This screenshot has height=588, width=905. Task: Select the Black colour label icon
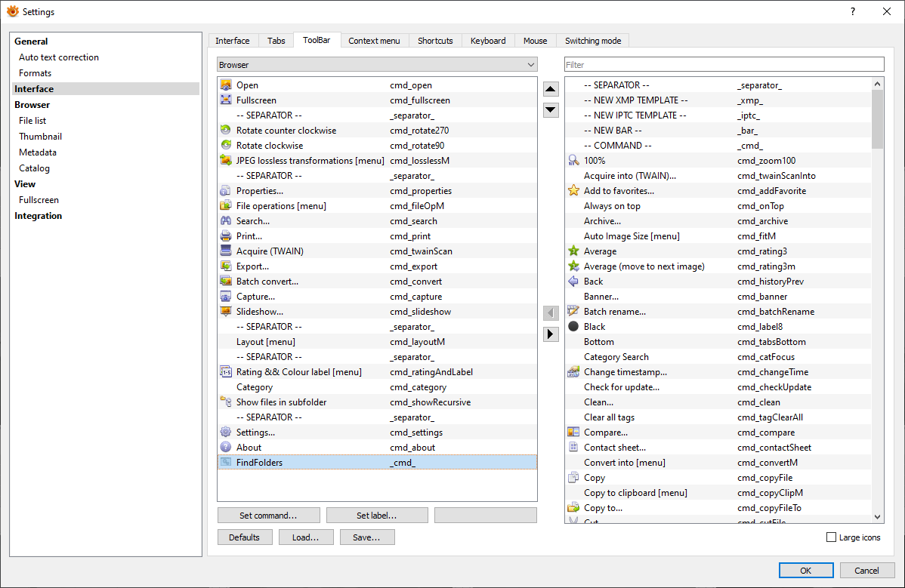pos(573,327)
